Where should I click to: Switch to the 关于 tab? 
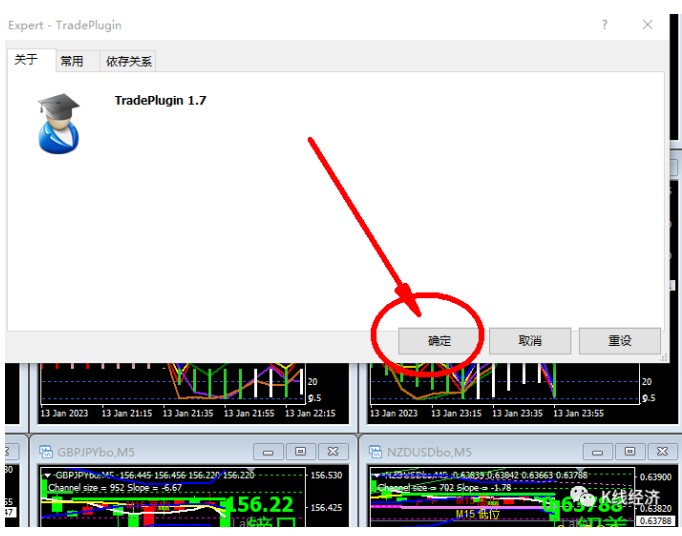tap(26, 60)
